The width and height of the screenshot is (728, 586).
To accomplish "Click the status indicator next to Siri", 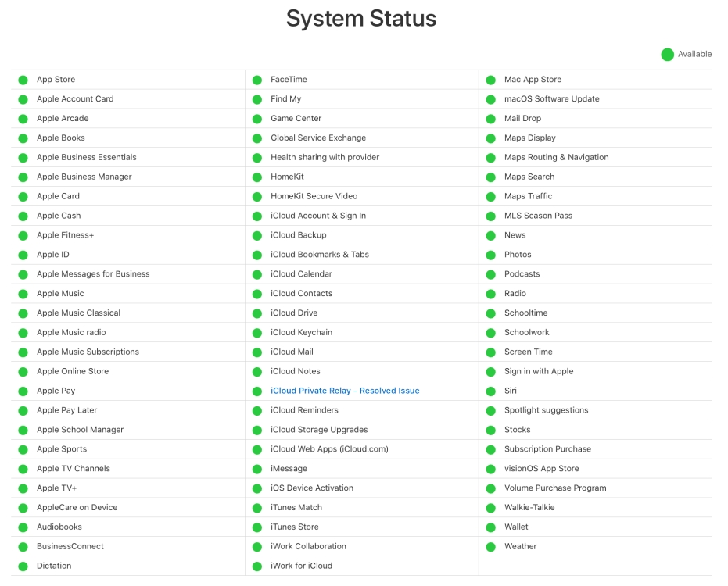I will pos(491,391).
